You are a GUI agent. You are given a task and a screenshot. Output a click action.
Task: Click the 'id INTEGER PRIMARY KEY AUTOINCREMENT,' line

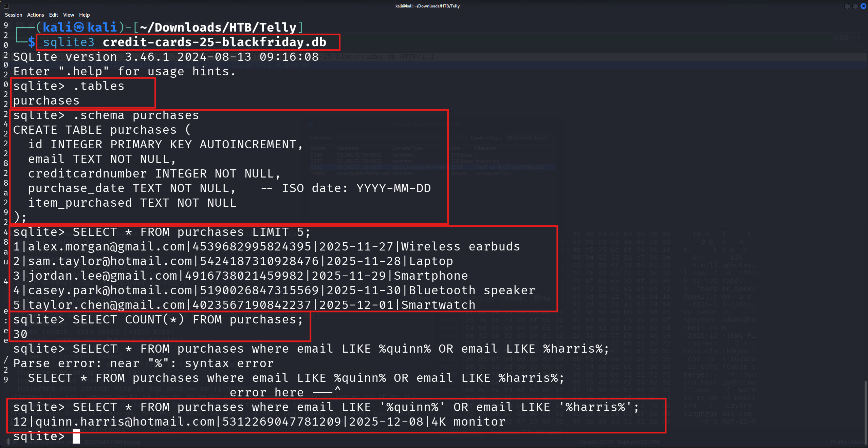pyautogui.click(x=165, y=145)
